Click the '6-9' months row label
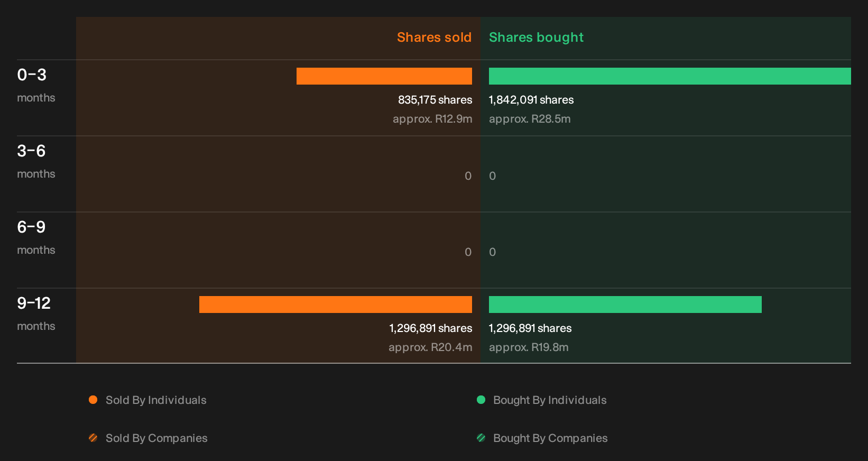The width and height of the screenshot is (868, 461). [x=32, y=227]
